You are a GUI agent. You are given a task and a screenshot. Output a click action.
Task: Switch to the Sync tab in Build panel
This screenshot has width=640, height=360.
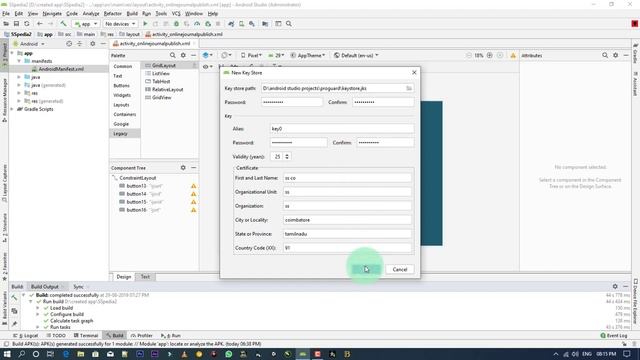[x=78, y=287]
